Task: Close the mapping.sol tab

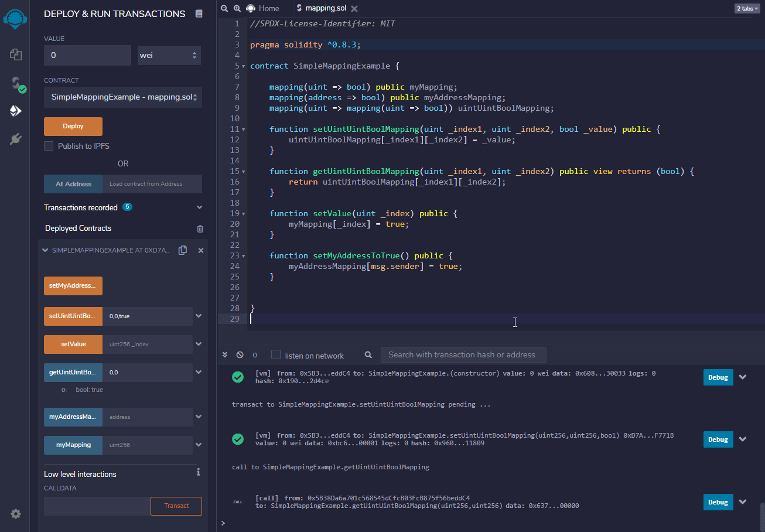Action: click(353, 8)
